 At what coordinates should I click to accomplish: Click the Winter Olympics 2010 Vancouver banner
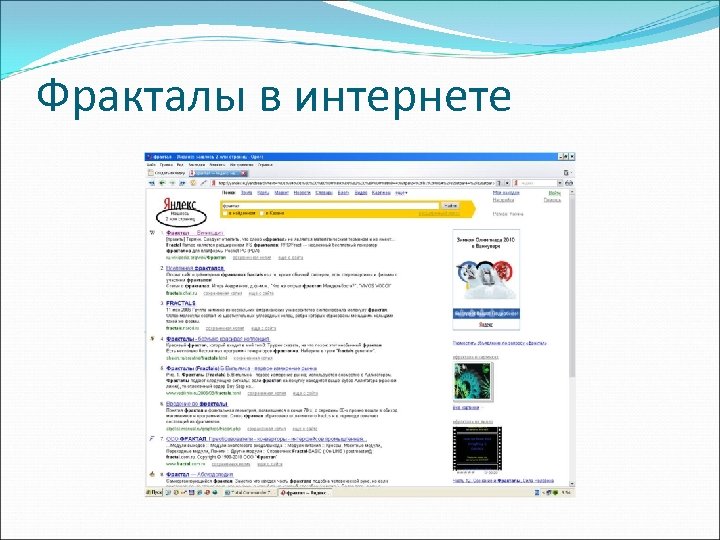pos(486,279)
